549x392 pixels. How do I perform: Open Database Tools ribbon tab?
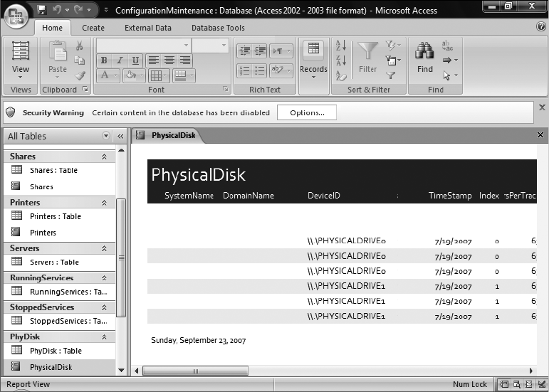click(x=218, y=28)
